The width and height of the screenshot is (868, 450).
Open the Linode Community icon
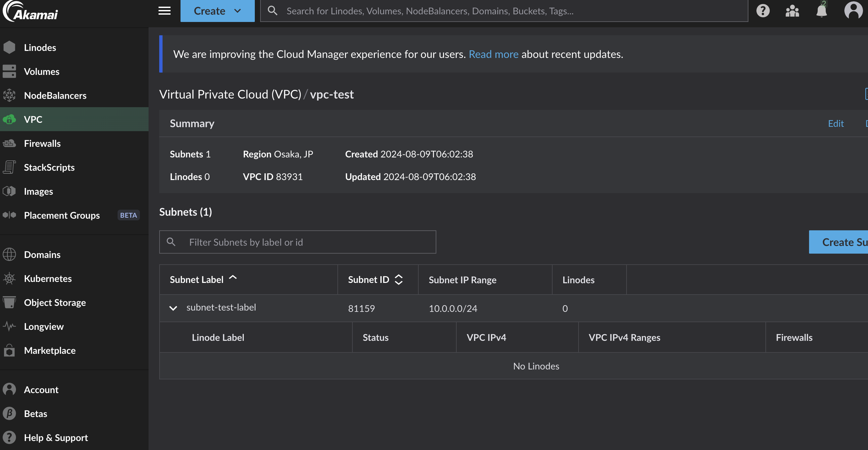coord(792,11)
